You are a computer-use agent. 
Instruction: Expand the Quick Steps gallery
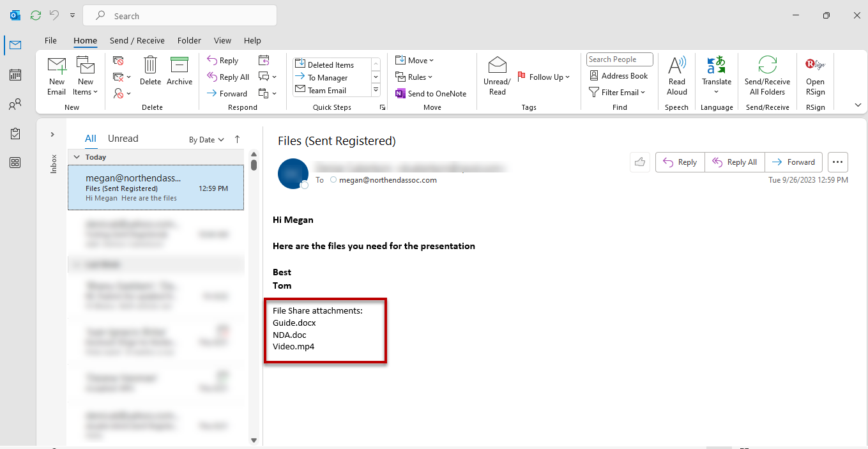pos(376,90)
